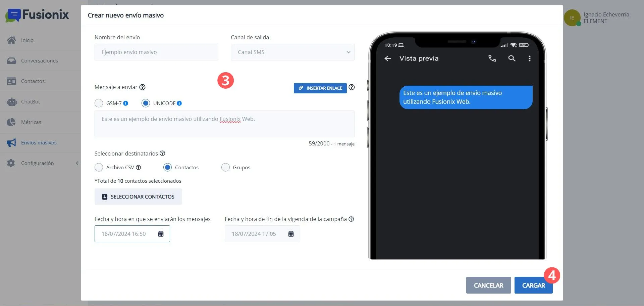This screenshot has width=644, height=306.
Task: Go to the Contactos menu item
Action: pyautogui.click(x=33, y=81)
